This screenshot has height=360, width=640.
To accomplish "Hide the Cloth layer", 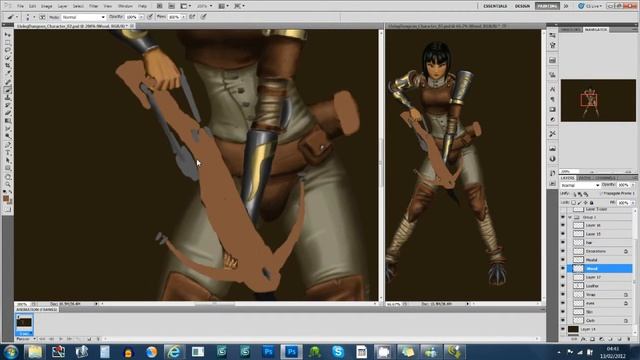I will click(x=563, y=320).
